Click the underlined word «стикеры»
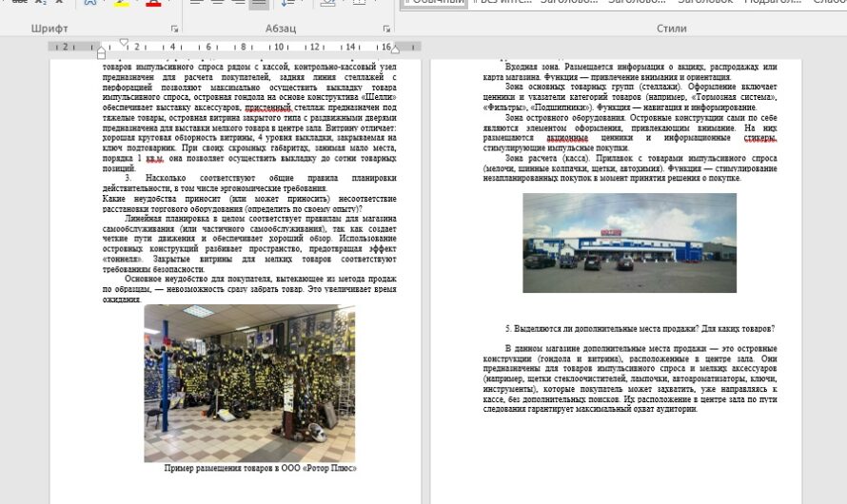The height and width of the screenshot is (504, 847). [760, 138]
